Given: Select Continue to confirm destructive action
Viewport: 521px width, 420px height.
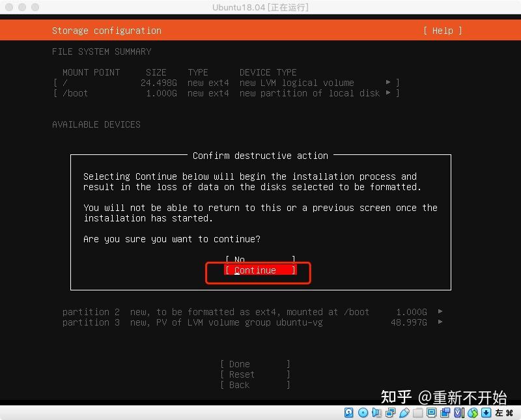Looking at the screenshot, I should 260,270.
